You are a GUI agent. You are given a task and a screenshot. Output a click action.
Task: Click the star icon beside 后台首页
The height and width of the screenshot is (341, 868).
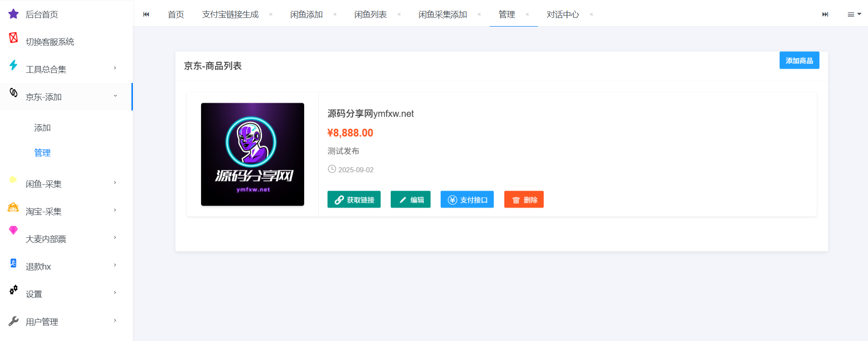pyautogui.click(x=13, y=14)
